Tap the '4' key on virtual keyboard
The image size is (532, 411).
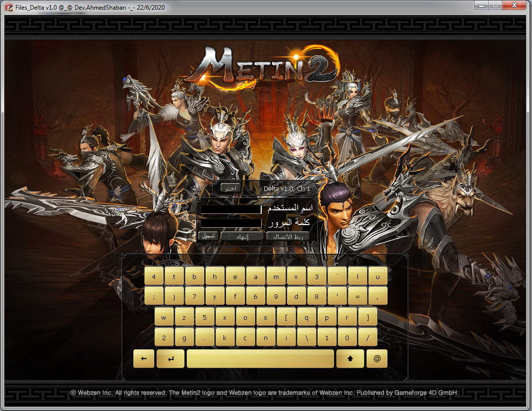[154, 277]
